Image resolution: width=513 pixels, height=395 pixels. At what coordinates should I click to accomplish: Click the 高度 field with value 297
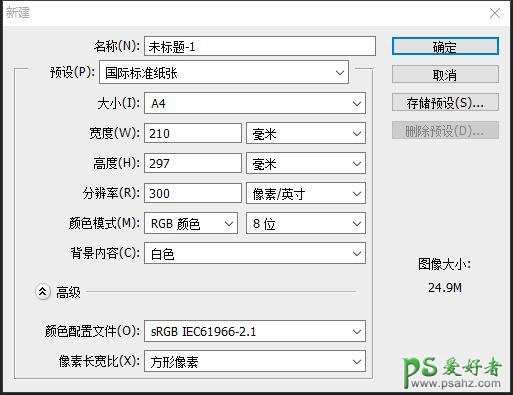coord(193,163)
